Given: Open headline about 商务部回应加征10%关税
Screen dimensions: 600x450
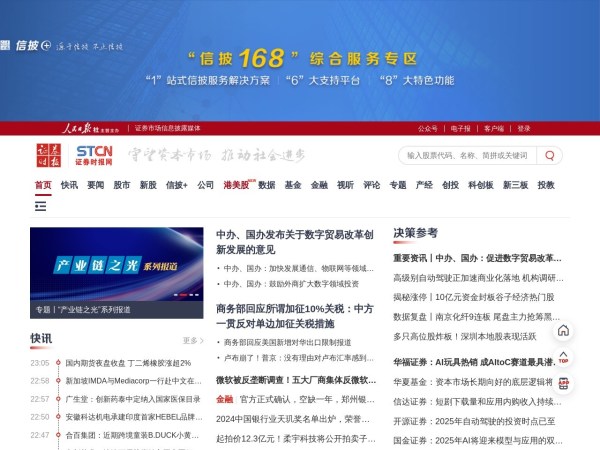Looking at the screenshot, I should (x=295, y=316).
